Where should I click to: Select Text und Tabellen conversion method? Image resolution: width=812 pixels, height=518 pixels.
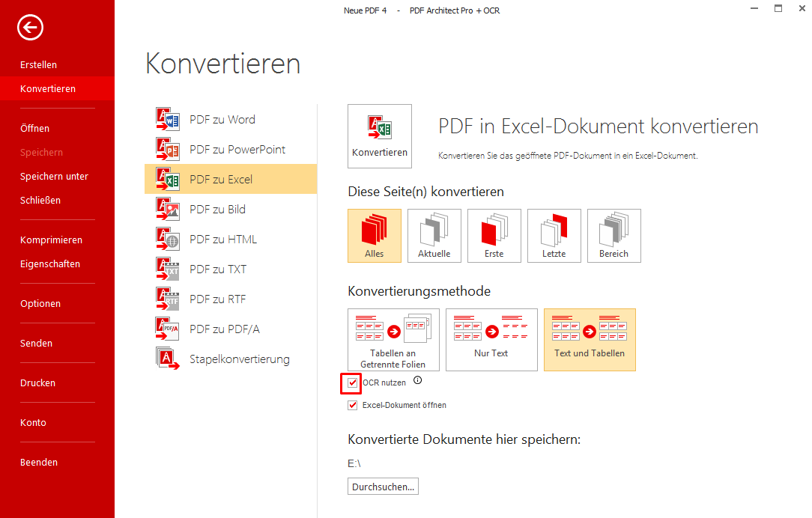(590, 339)
